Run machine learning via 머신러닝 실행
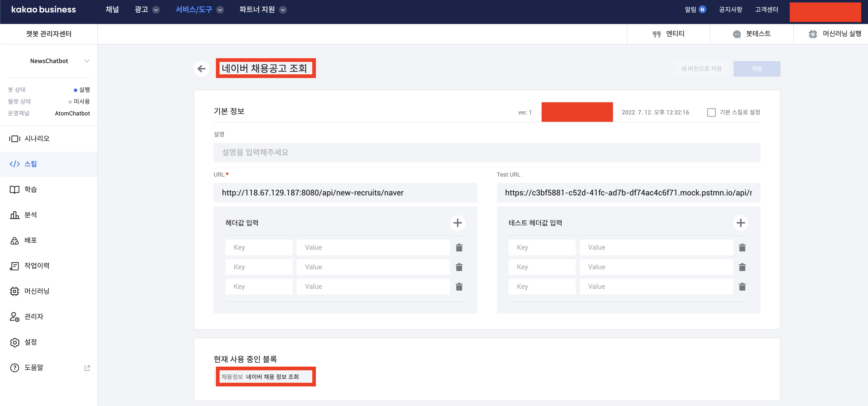The image size is (868, 406). click(x=835, y=34)
